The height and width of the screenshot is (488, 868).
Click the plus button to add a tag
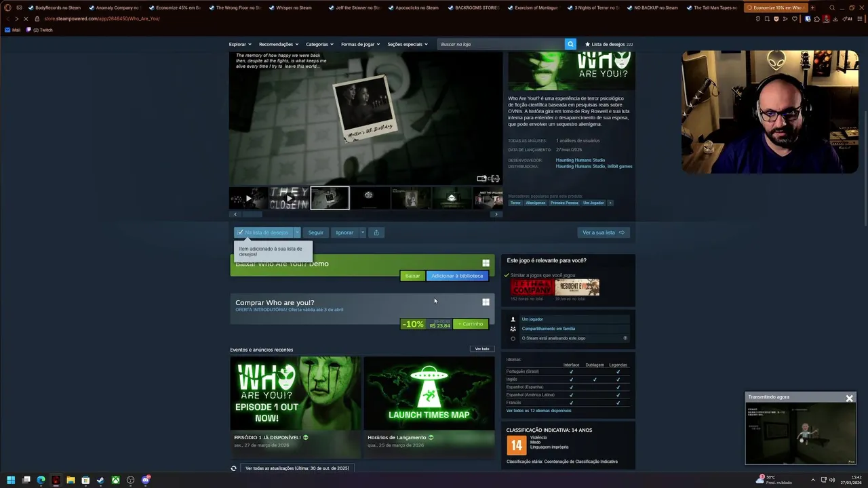pos(610,203)
